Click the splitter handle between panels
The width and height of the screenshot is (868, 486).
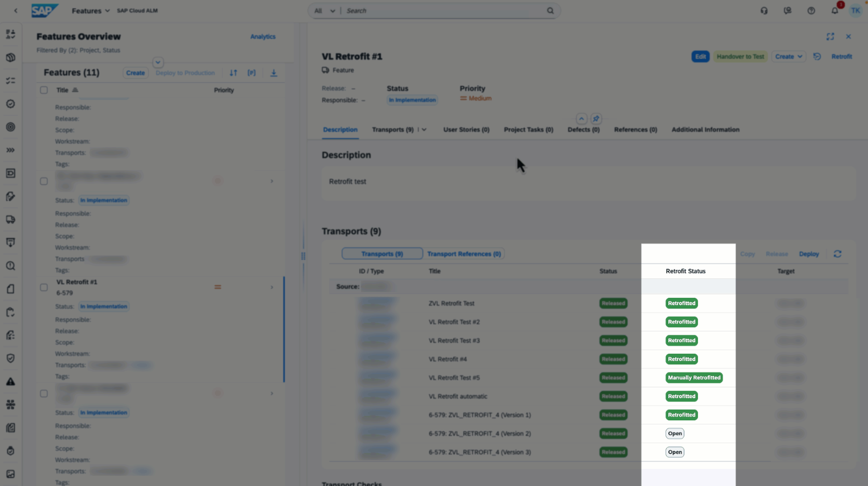click(x=303, y=256)
